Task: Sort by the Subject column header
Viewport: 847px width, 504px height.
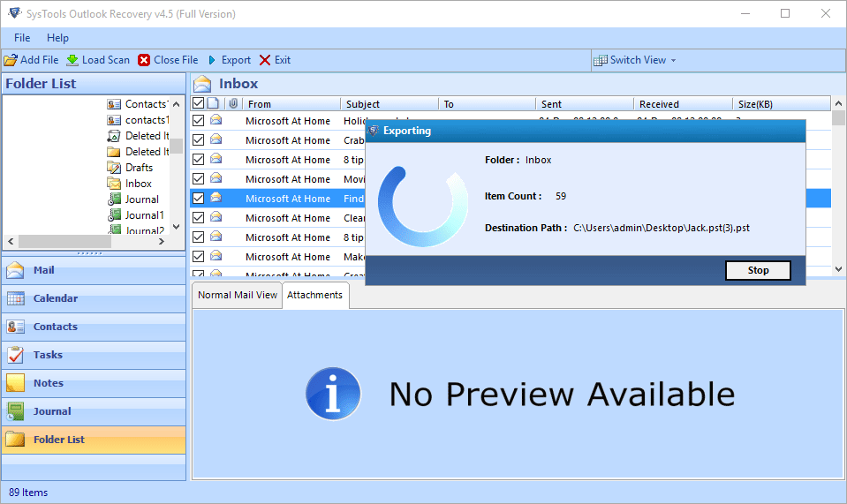Action: click(x=389, y=103)
